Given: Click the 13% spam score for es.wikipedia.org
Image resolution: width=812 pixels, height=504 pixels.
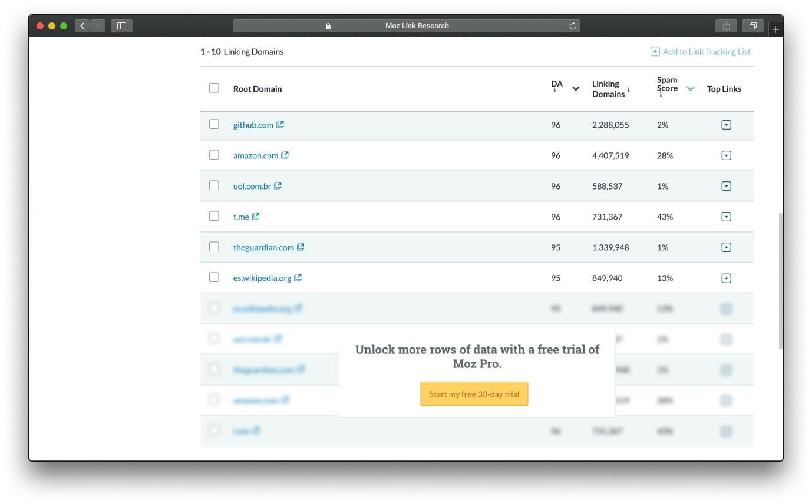Looking at the screenshot, I should pyautogui.click(x=665, y=278).
